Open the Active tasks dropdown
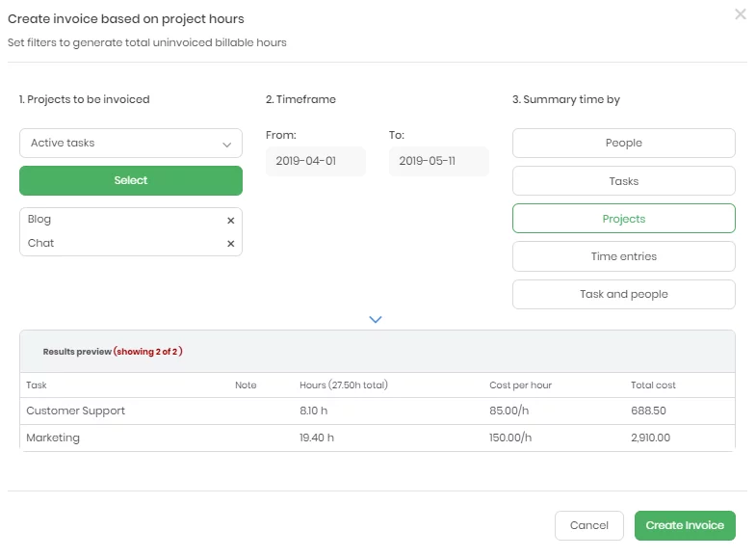This screenshot has height=557, width=756. coord(131,144)
